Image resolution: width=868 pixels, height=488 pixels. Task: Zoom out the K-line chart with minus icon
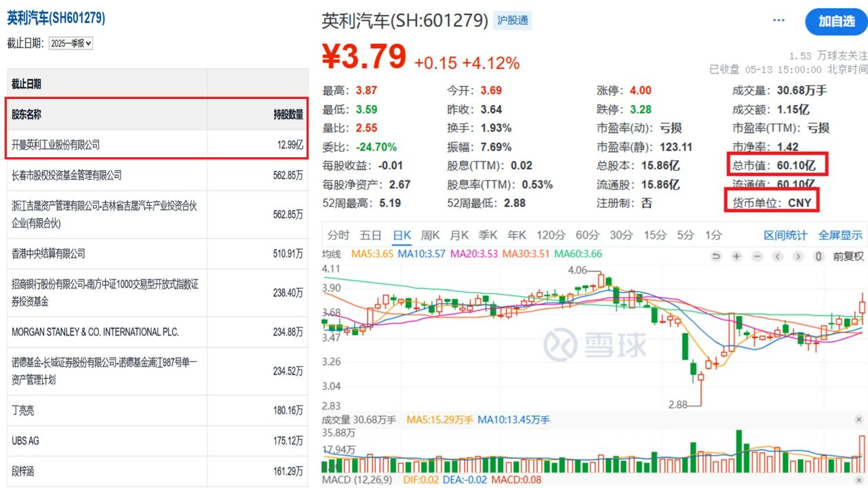pyautogui.click(x=757, y=256)
